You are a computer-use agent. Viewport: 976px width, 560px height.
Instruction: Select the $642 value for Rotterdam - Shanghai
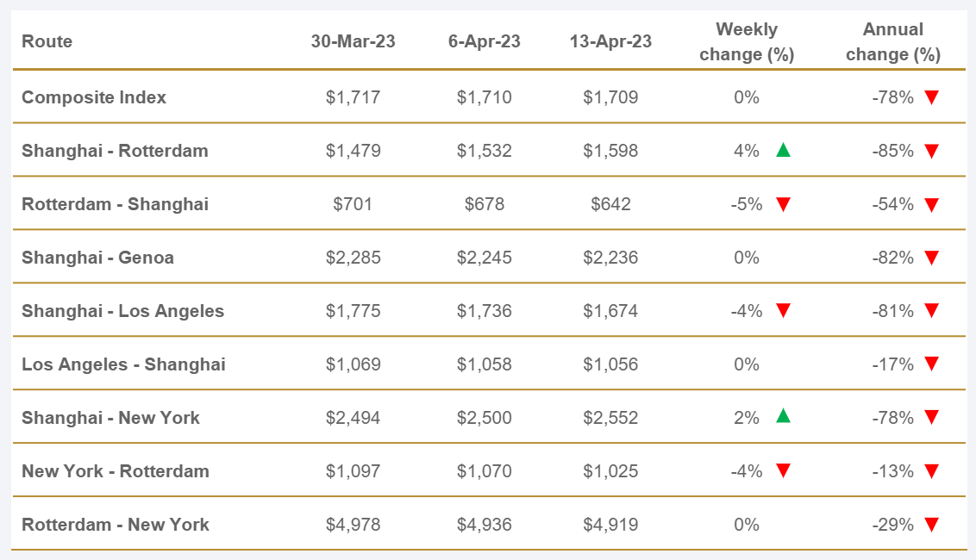611,204
